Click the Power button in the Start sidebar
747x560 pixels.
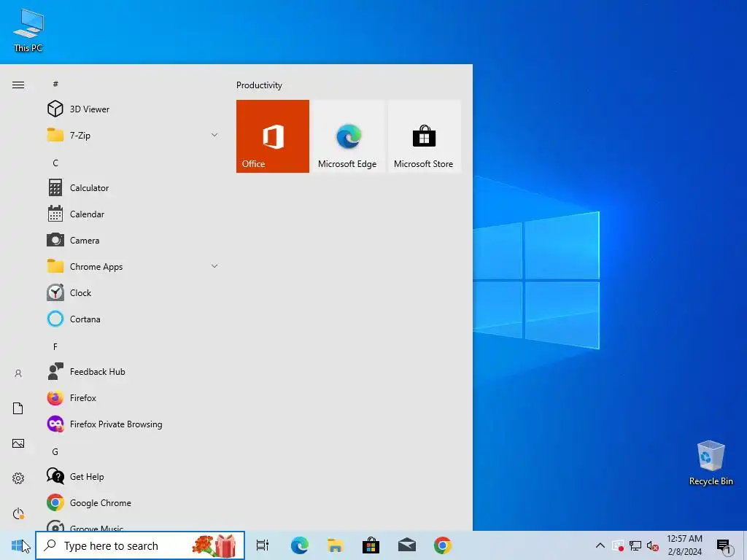pos(18,513)
